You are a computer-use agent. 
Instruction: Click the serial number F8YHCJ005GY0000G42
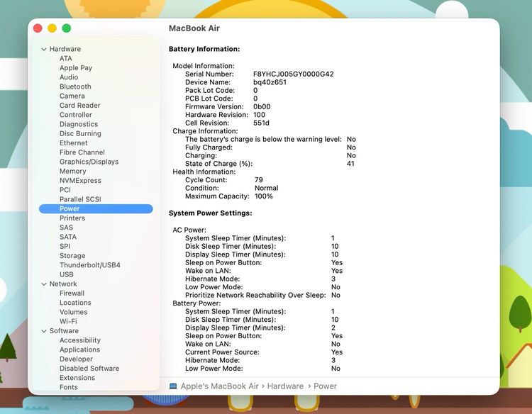(294, 74)
